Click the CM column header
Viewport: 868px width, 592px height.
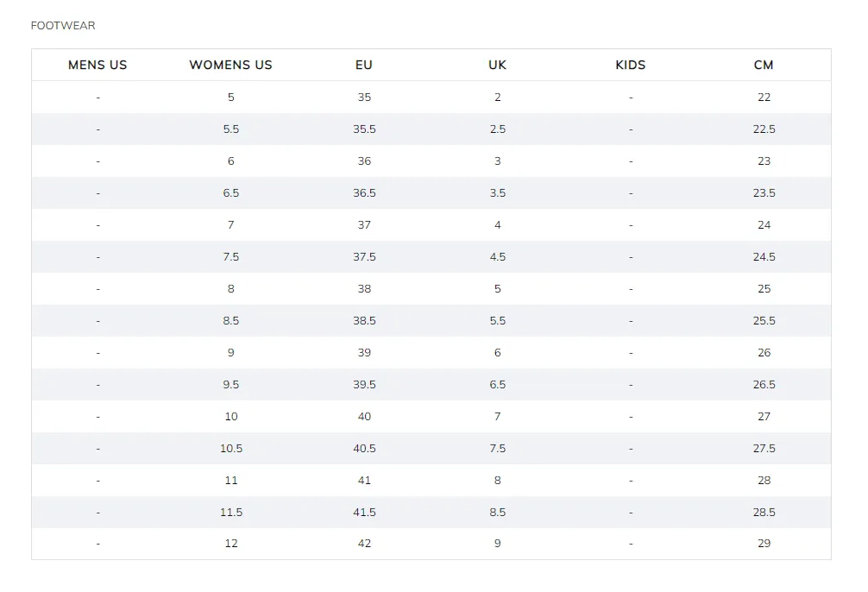(764, 65)
